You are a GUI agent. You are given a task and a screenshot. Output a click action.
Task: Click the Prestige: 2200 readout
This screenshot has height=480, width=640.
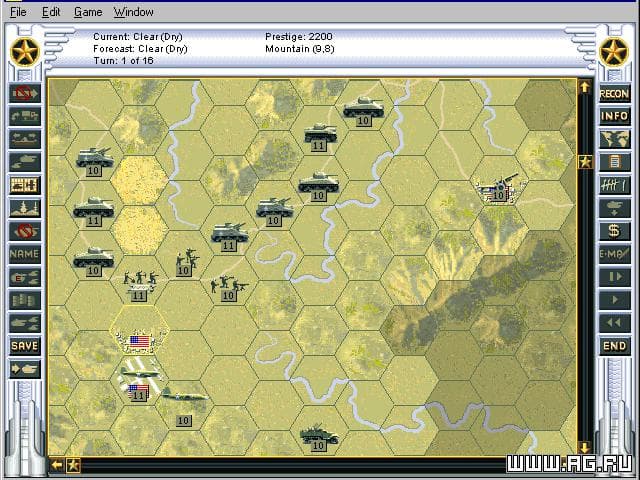tap(299, 37)
